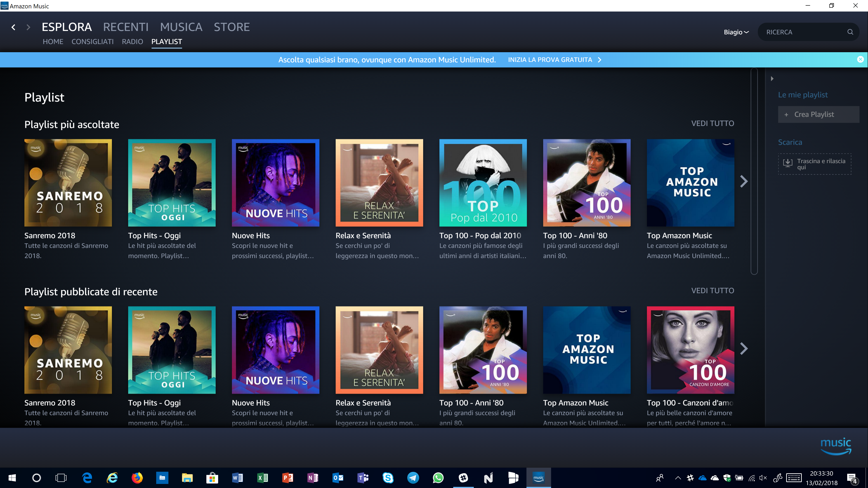Click VEDI TUTTO for Playlist pubblicate di recente
Screen dimensions: 868x488
pos(712,290)
